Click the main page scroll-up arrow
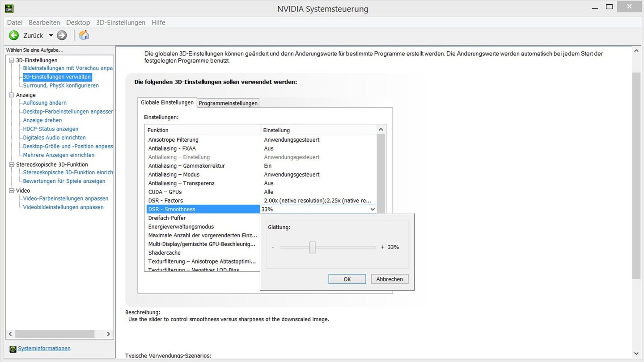 (636, 51)
